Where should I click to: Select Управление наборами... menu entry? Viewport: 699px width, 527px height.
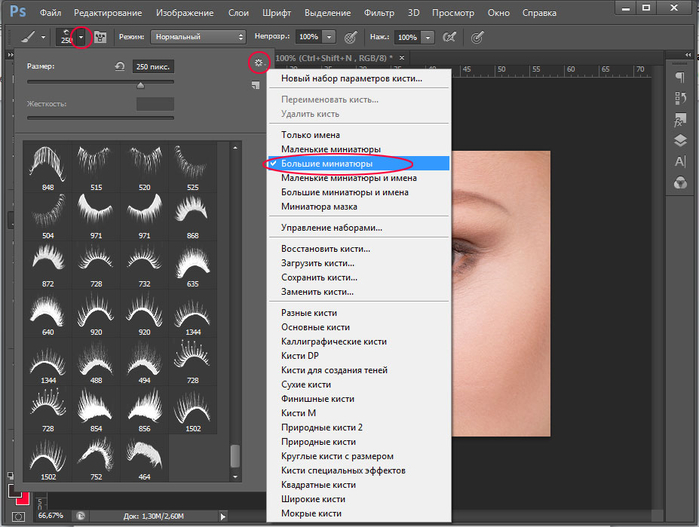(331, 228)
